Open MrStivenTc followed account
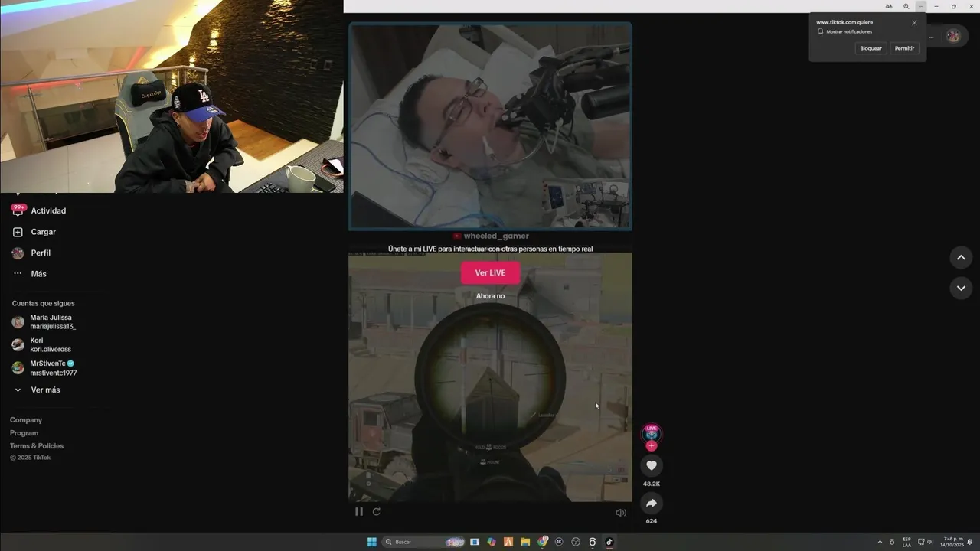This screenshot has height=551, width=980. point(44,368)
